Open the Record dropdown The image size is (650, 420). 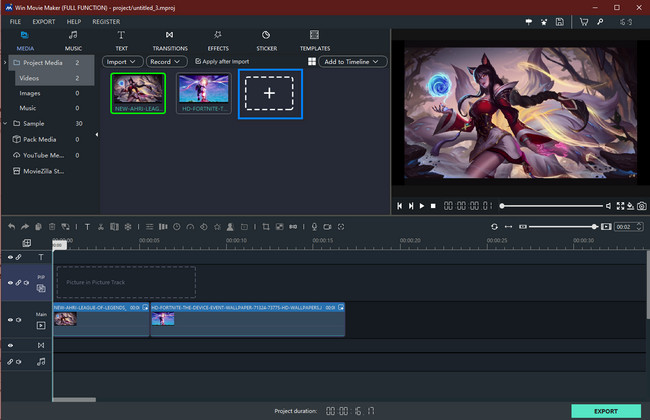166,62
